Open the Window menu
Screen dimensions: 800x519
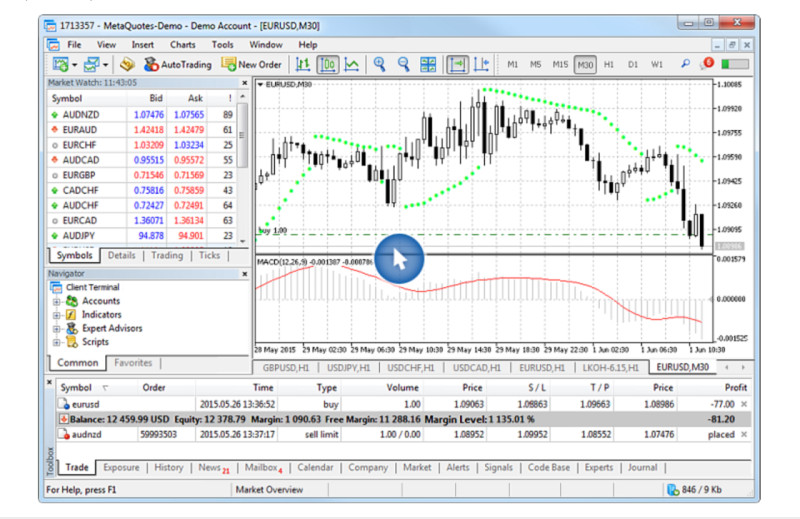tap(266, 45)
